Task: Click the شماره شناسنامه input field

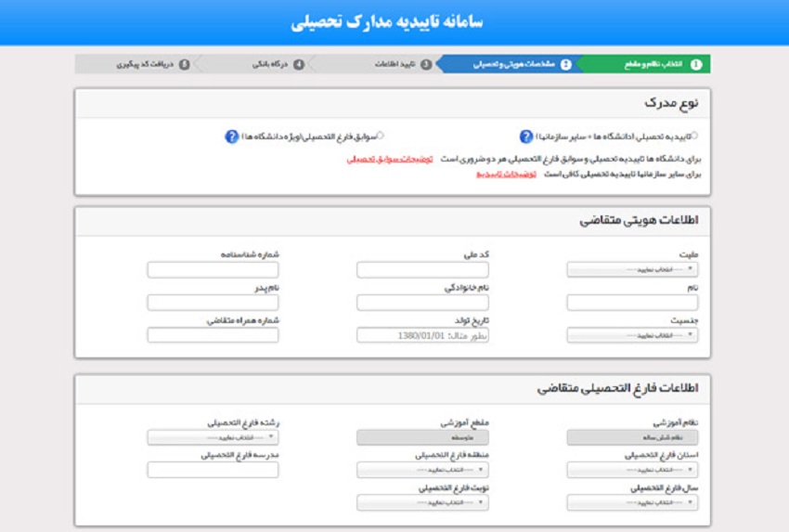Action: pos(213,270)
